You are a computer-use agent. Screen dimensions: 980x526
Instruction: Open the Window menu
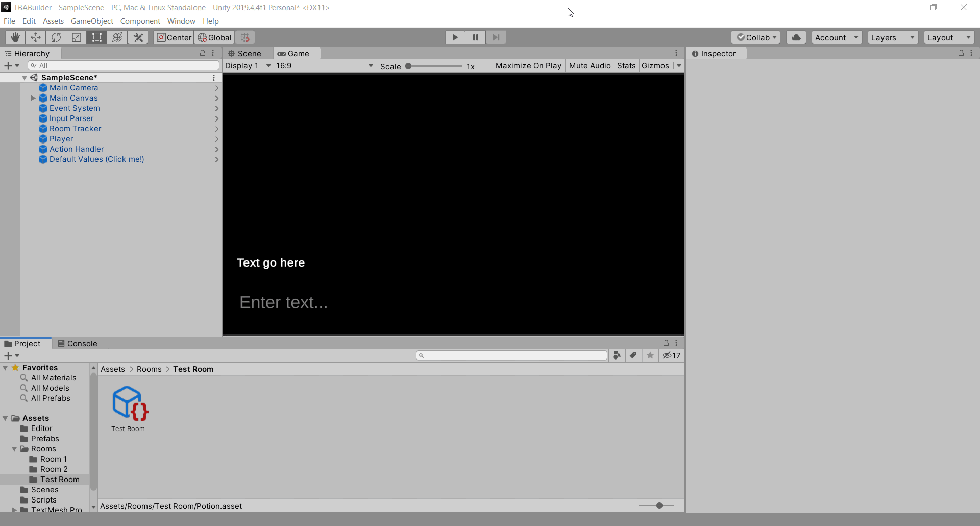(181, 21)
